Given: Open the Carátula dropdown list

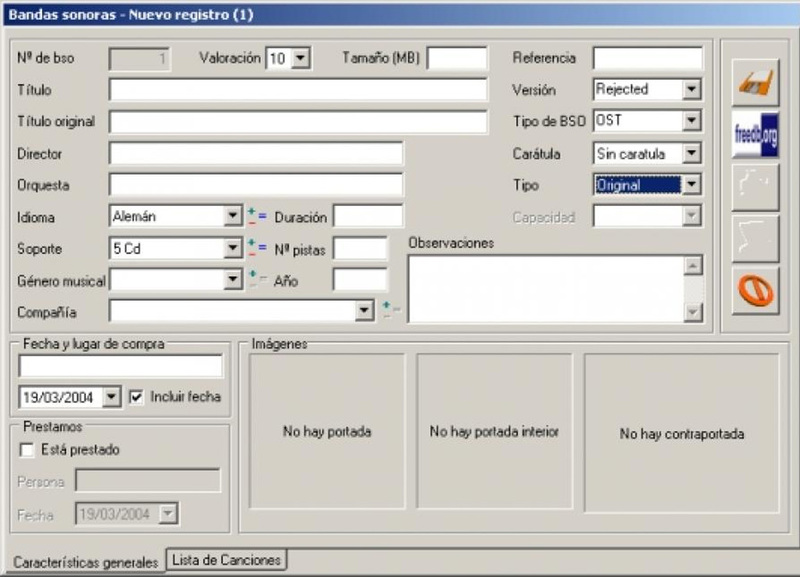Looking at the screenshot, I should pyautogui.click(x=691, y=153).
